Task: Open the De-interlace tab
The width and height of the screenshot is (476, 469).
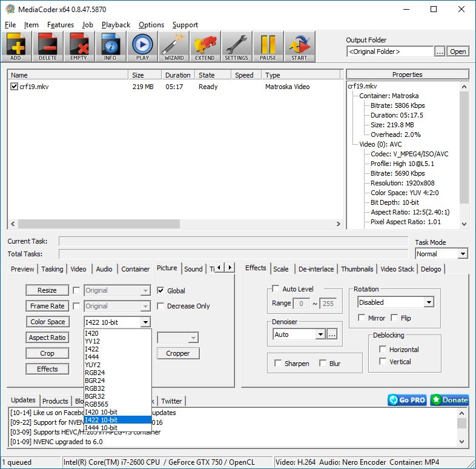Action: click(x=316, y=269)
